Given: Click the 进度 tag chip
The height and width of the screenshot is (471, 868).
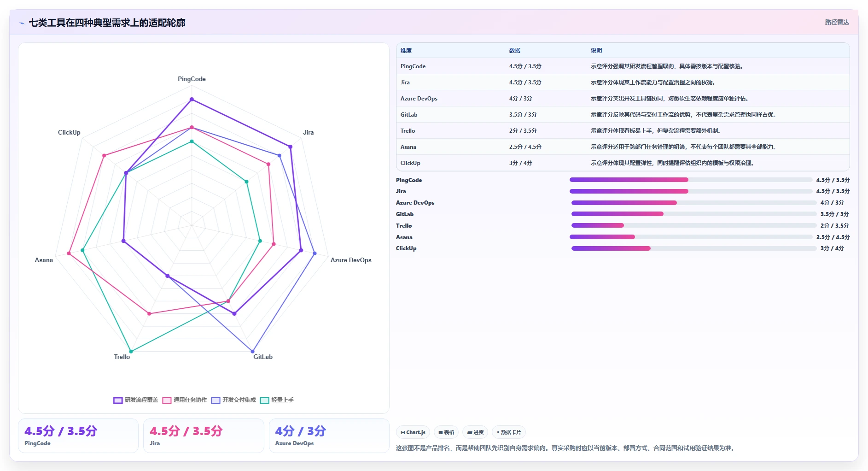Looking at the screenshot, I should pyautogui.click(x=475, y=432).
